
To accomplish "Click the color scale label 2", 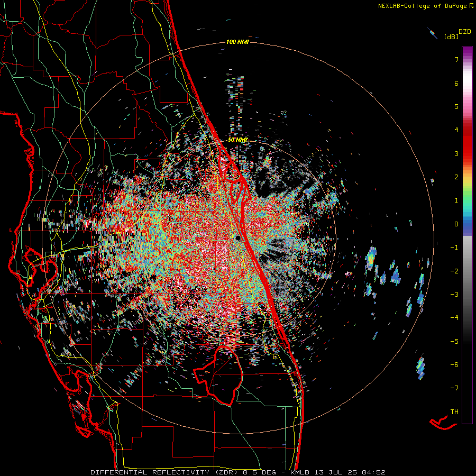I will click(x=456, y=177).
